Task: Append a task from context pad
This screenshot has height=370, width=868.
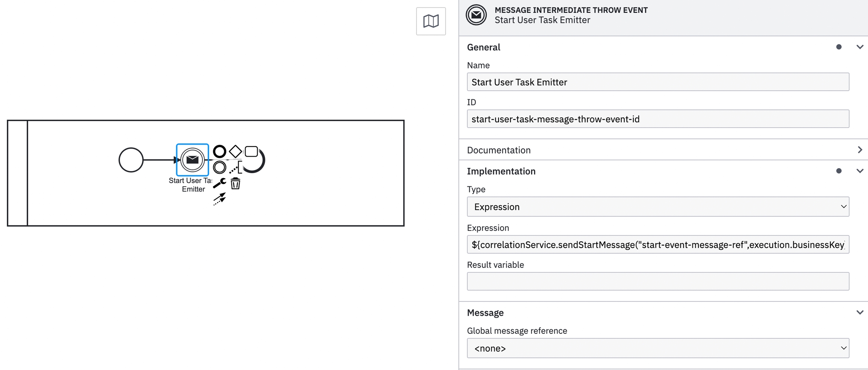Action: [251, 151]
